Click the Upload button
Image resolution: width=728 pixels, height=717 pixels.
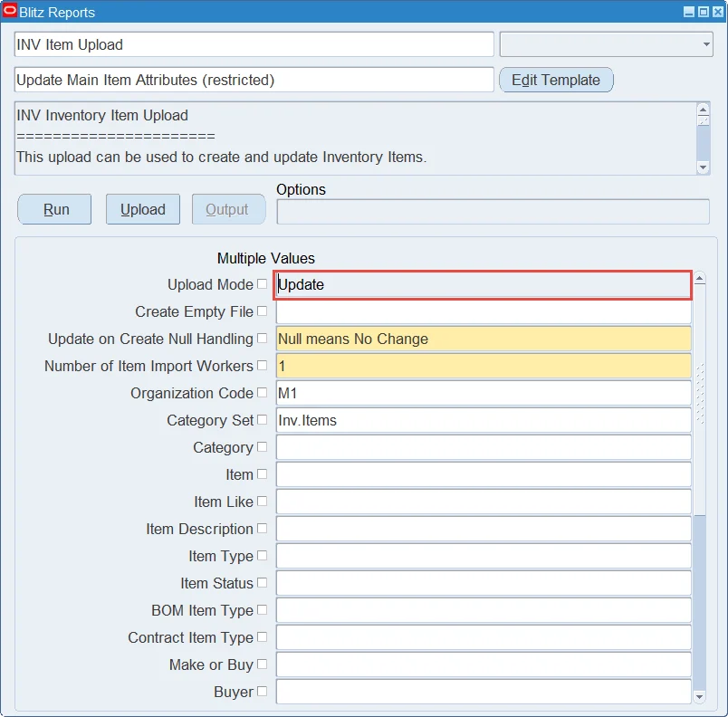point(143,209)
